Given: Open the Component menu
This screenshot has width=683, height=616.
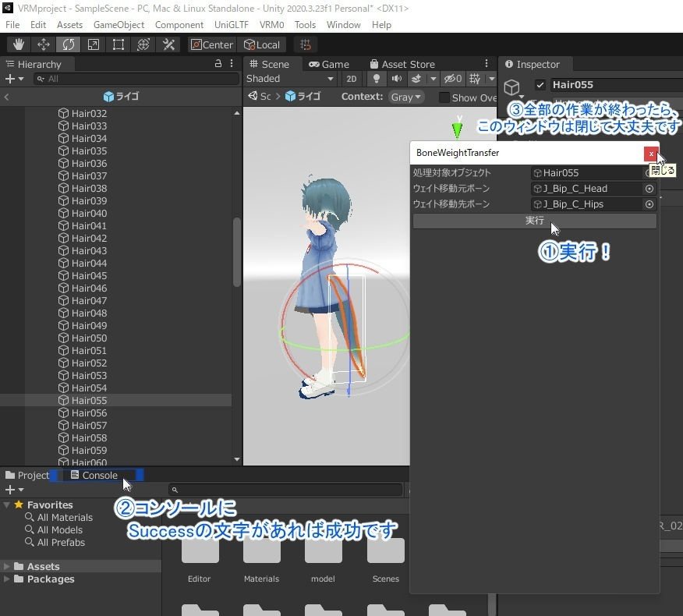Looking at the screenshot, I should pos(179,25).
